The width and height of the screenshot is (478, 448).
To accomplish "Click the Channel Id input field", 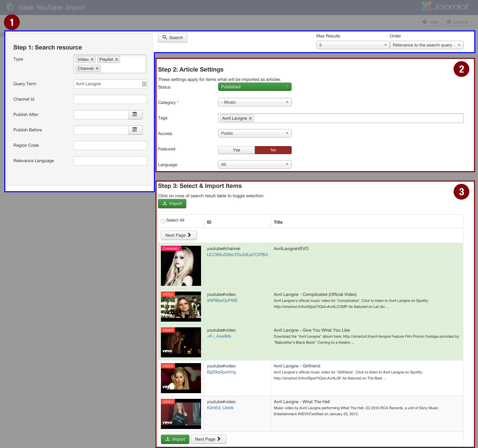I will tap(110, 99).
